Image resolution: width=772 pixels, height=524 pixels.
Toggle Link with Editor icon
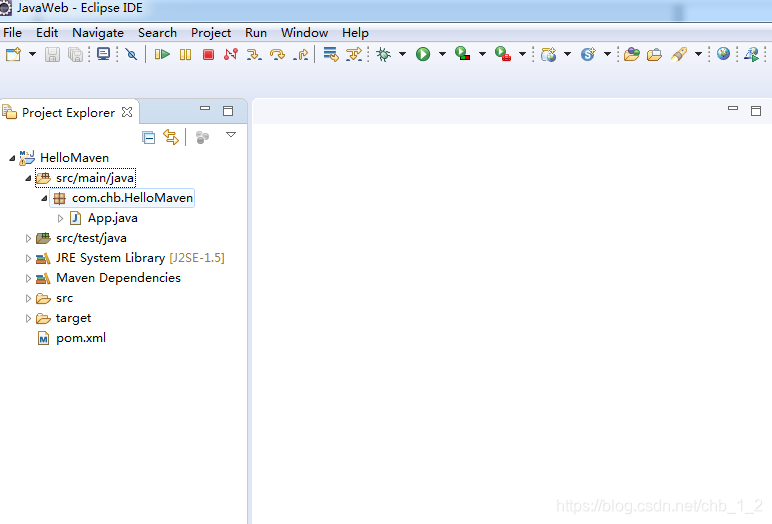click(x=171, y=137)
